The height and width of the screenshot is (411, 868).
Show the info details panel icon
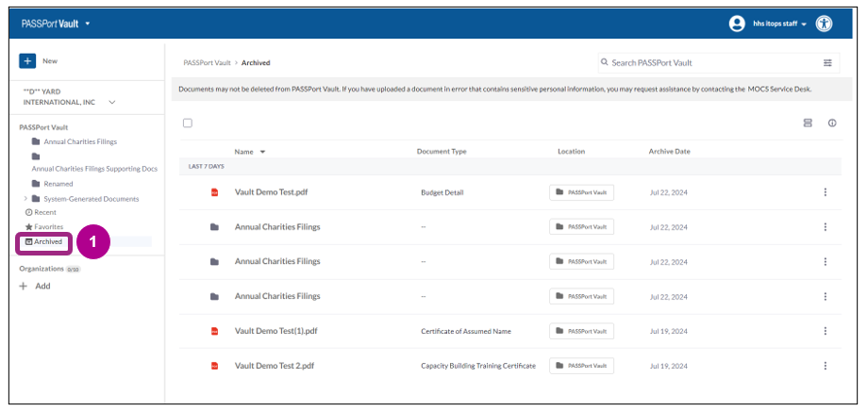click(832, 123)
